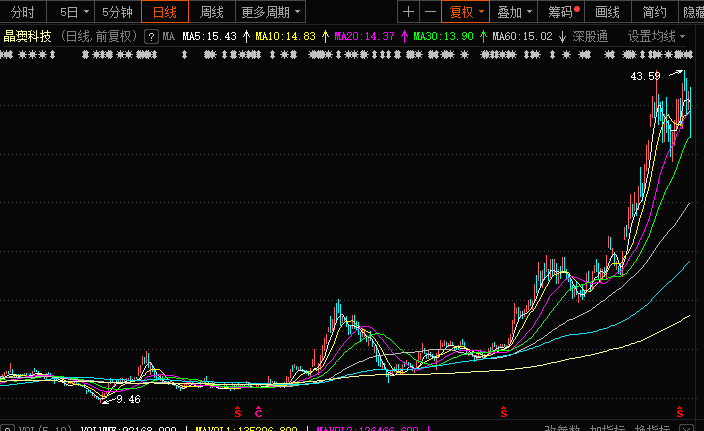Screen dimensions: 704x431
Task: Click the magenta MA20 indicator label
Action: point(364,36)
